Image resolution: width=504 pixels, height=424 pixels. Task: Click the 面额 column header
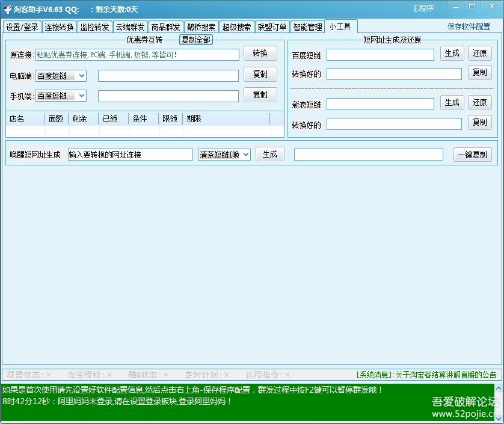tap(56, 118)
